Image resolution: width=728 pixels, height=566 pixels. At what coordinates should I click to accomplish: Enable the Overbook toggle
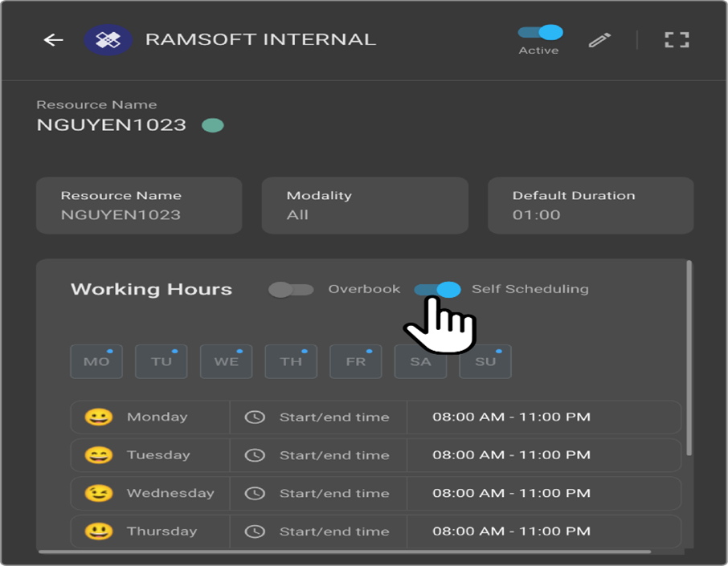coord(291,290)
